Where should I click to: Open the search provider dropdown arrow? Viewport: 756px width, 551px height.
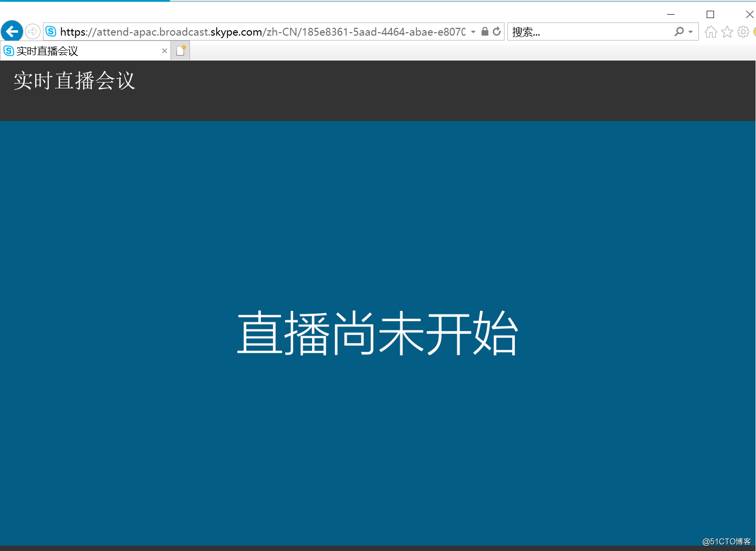pos(691,32)
